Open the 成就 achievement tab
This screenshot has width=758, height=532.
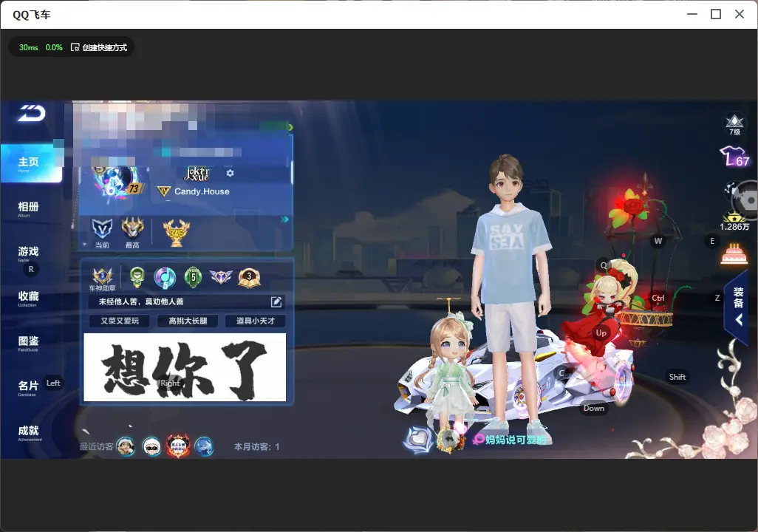pos(28,432)
